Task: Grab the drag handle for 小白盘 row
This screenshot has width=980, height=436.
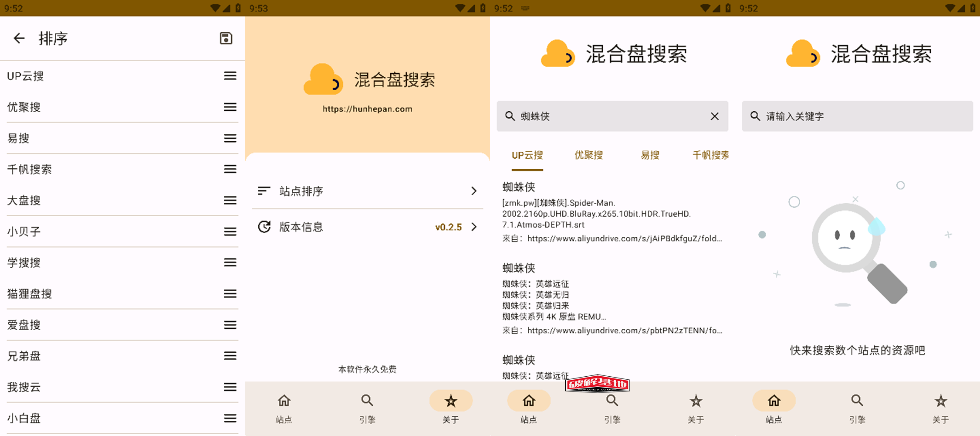Action: pos(230,418)
